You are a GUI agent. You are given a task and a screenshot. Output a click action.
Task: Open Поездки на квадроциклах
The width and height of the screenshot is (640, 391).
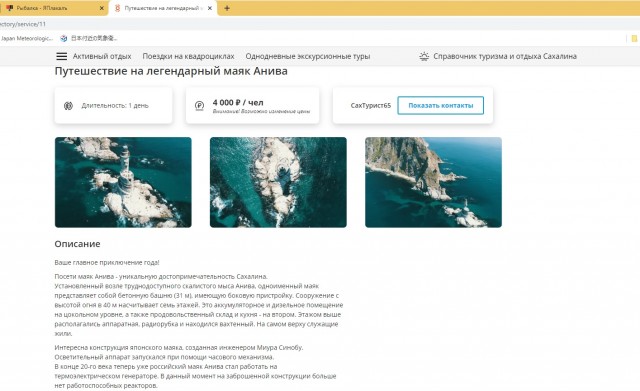[x=188, y=56]
